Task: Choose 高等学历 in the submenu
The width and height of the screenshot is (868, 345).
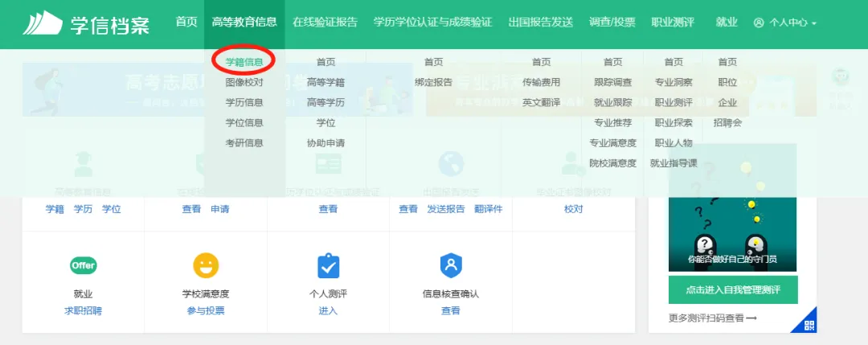Action: (x=325, y=102)
